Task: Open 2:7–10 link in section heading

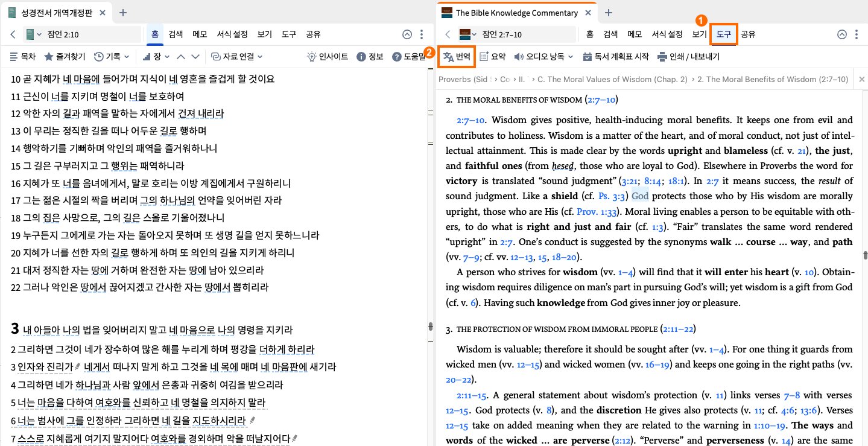Action: [x=601, y=100]
